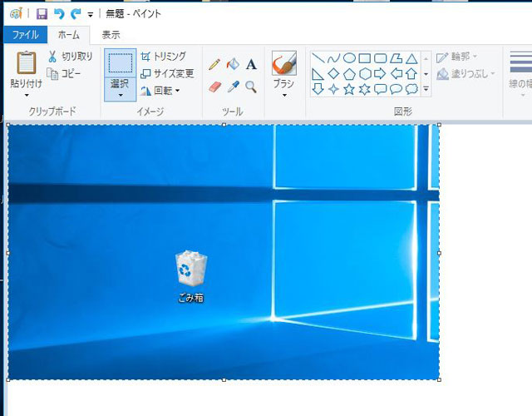Image resolution: width=532 pixels, height=416 pixels.
Task: Choose the Left arrow shape
Action: click(x=396, y=74)
